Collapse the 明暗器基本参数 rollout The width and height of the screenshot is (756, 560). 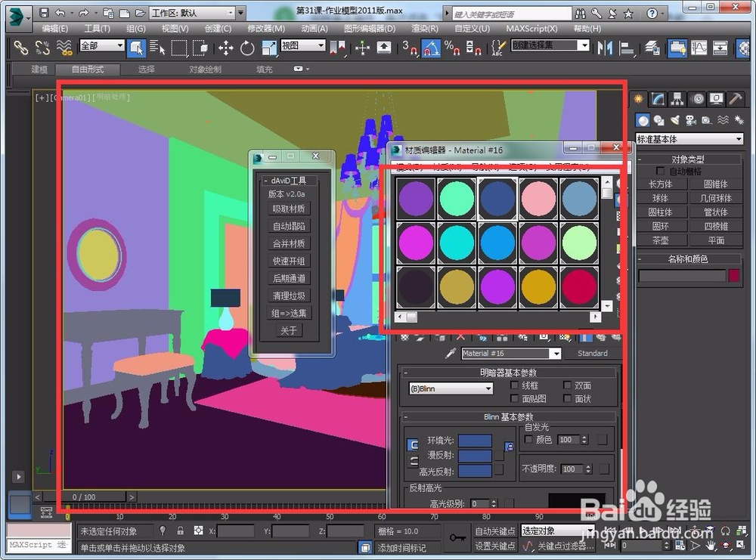pos(509,373)
